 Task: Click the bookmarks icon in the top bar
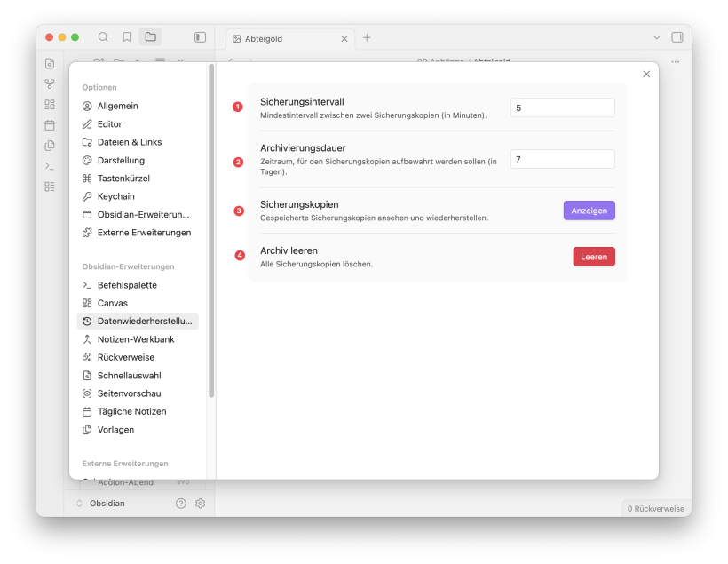click(x=127, y=37)
